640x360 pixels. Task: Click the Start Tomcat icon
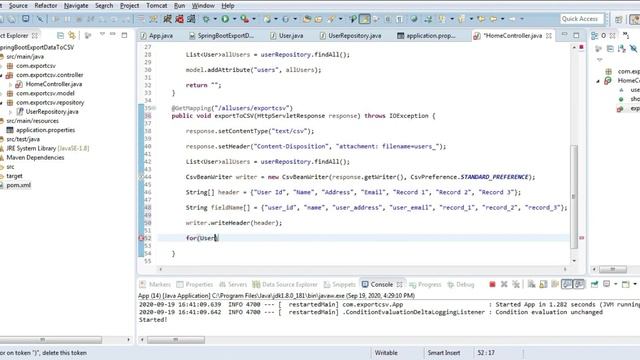[x=167, y=19]
